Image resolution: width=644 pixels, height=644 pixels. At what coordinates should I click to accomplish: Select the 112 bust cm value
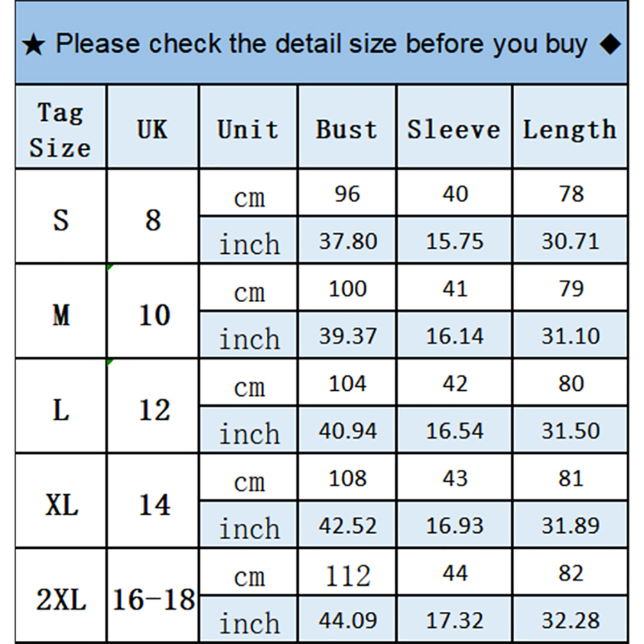[x=348, y=575]
